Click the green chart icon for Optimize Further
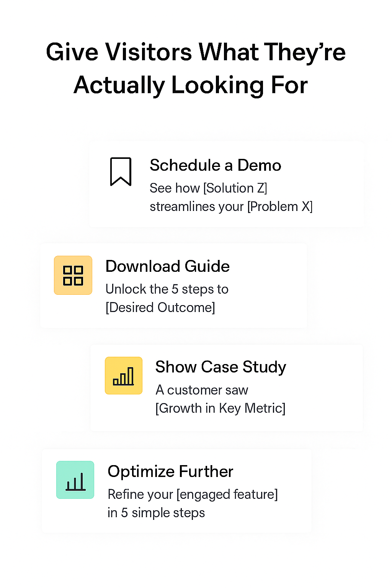This screenshot has width=392, height=588. coord(75,480)
